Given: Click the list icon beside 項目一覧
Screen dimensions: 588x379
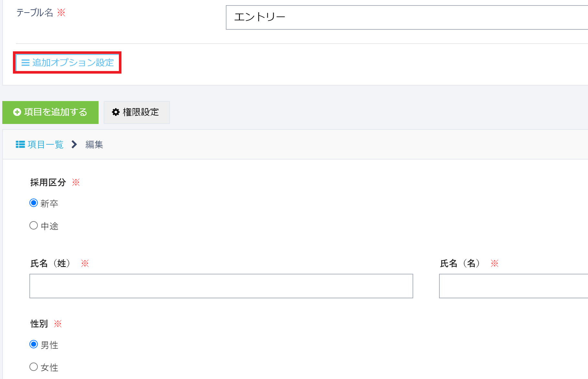Looking at the screenshot, I should pos(20,144).
